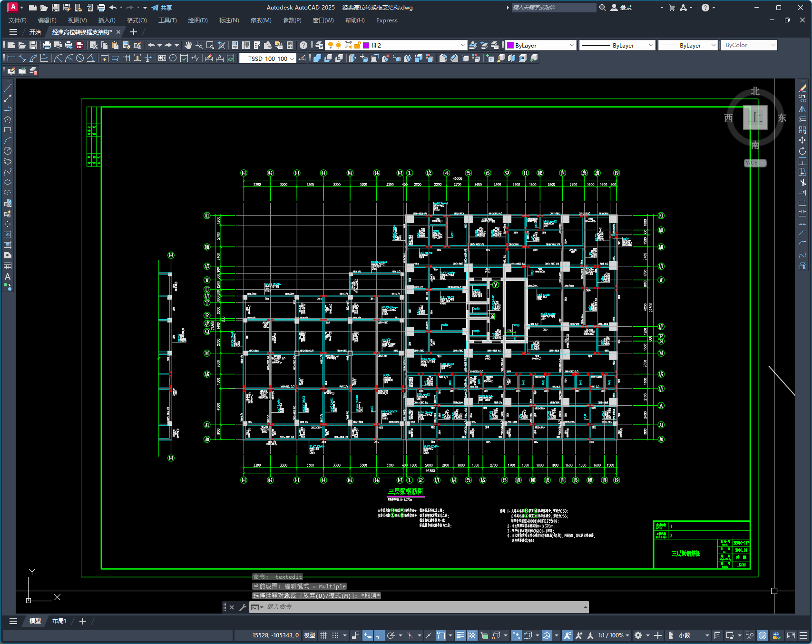
Task: Click the Pan hand tool icon
Action: pyautogui.click(x=188, y=45)
